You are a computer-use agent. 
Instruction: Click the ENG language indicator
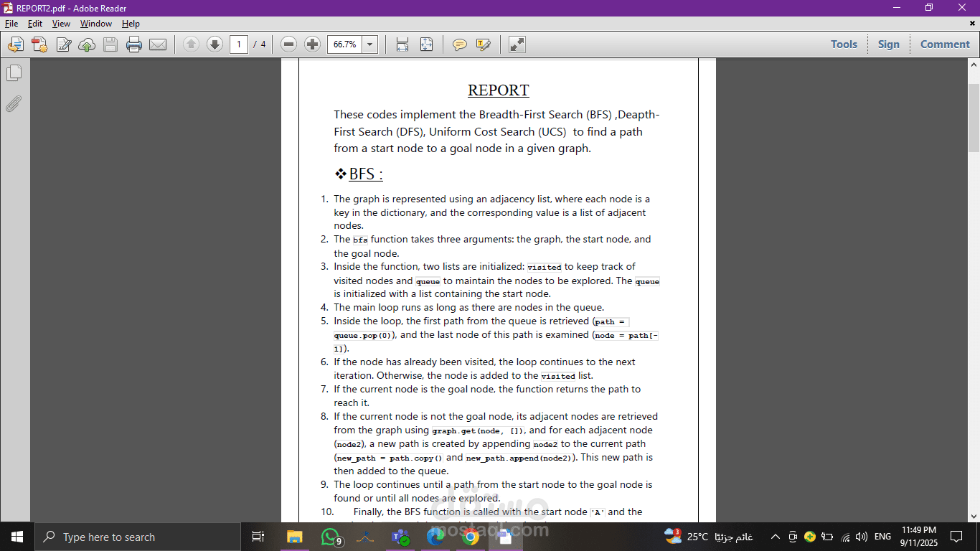[882, 537]
